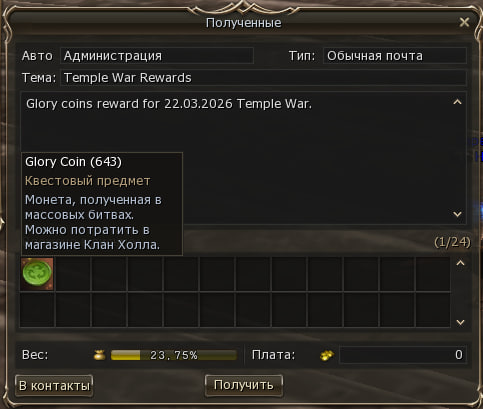This screenshot has width=483, height=409.
Task: Select the last slot in first attachment row
Action: (433, 274)
